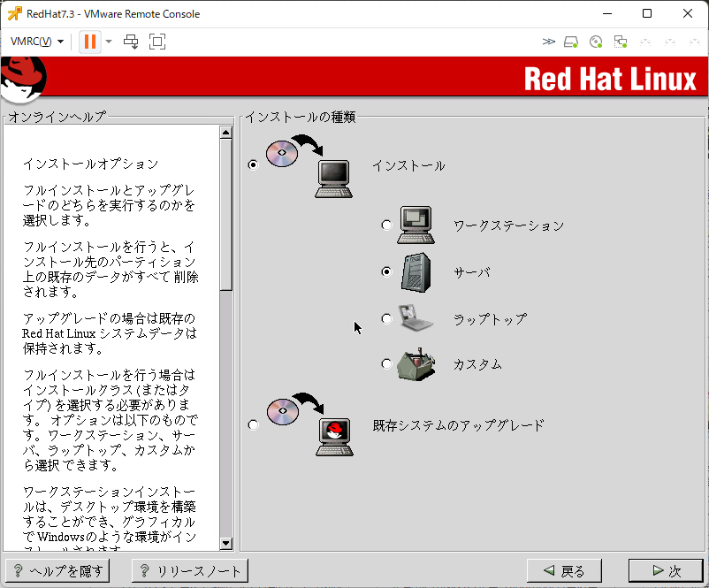Toggle full screen mode icon
This screenshot has width=709, height=588.
157,42
